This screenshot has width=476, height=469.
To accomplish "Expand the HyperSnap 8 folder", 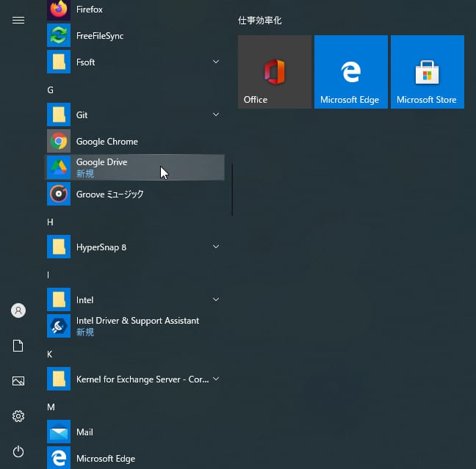I will point(216,247).
